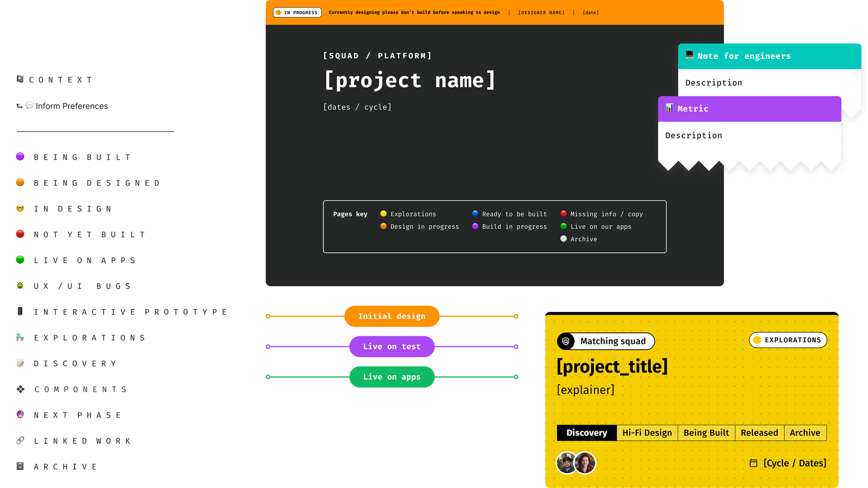Click the speech bubble icon before Inform Preferences

point(30,105)
